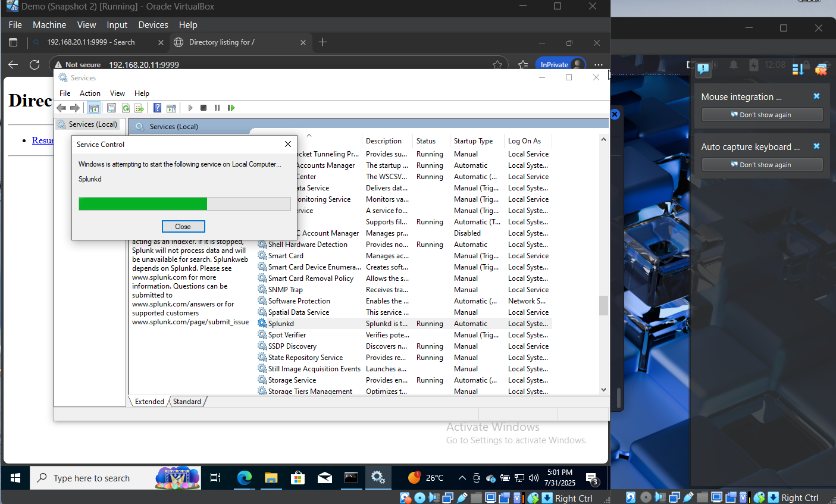Restart the selected service
836x504 pixels.
tap(231, 108)
